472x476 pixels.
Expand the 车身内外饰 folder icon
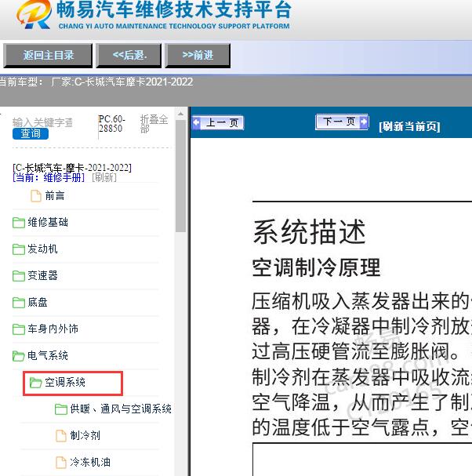click(19, 329)
